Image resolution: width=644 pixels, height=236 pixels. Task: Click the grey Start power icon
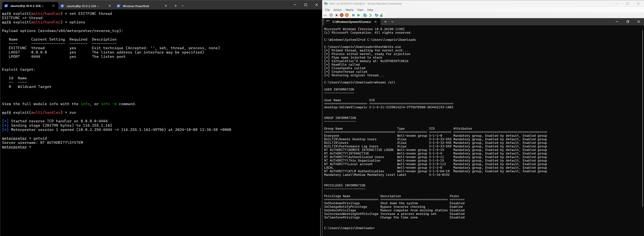(x=331, y=15)
